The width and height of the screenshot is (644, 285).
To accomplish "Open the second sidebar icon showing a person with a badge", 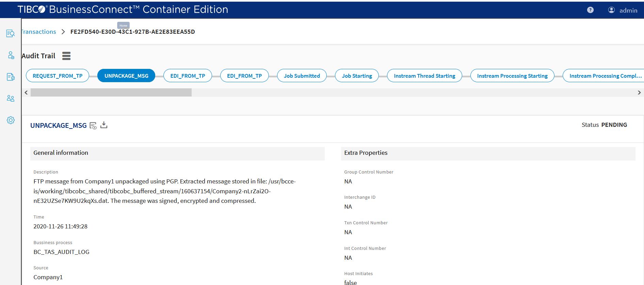I will (11, 55).
